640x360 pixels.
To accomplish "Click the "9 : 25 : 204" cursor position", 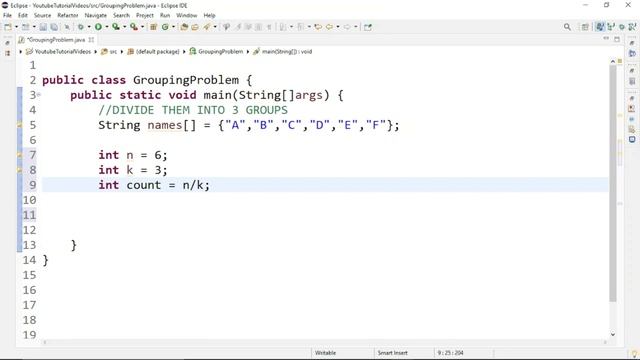I will (x=451, y=353).
